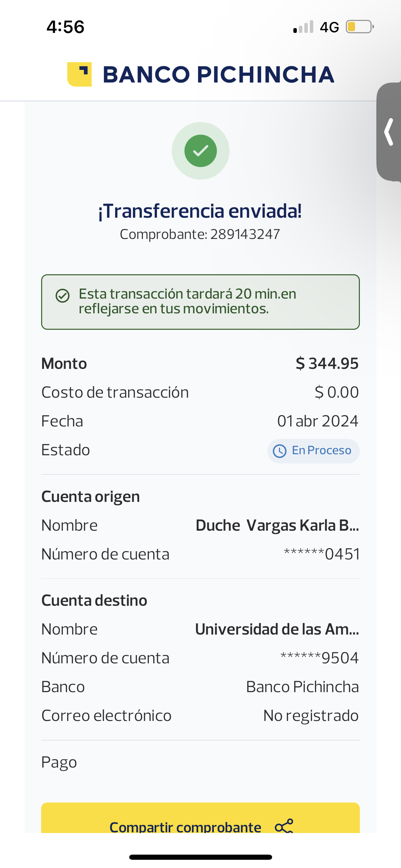
Task: Tap the home indicator bar at the bottom
Action: coord(200,857)
